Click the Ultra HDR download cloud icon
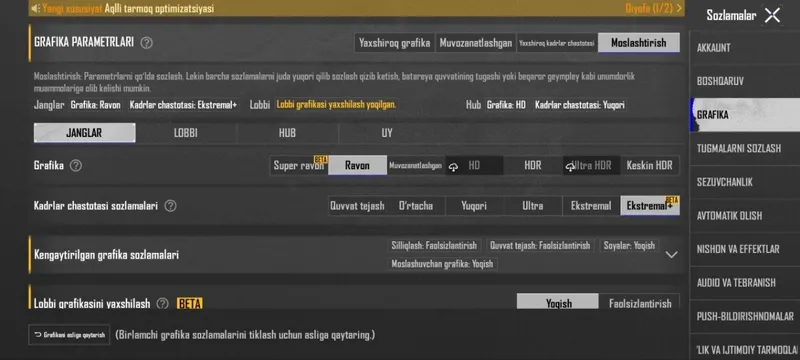800x360 pixels. click(x=570, y=166)
